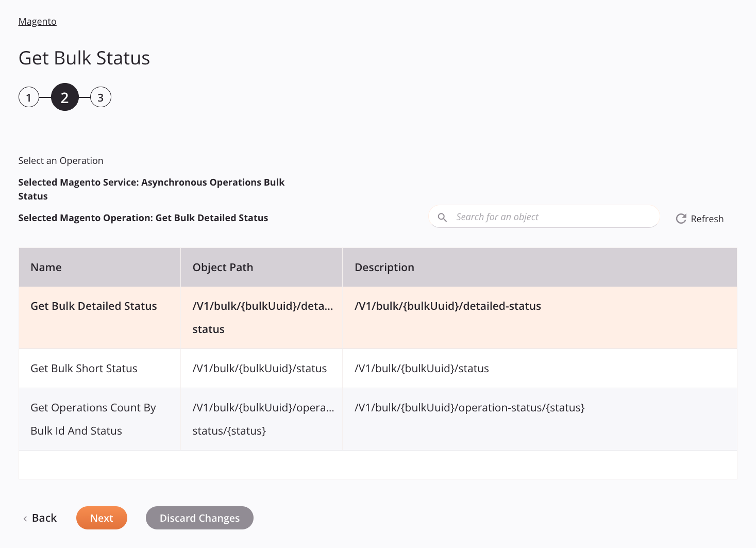Go to step 1 in the wizard
The height and width of the screenshot is (548, 756).
click(x=29, y=97)
